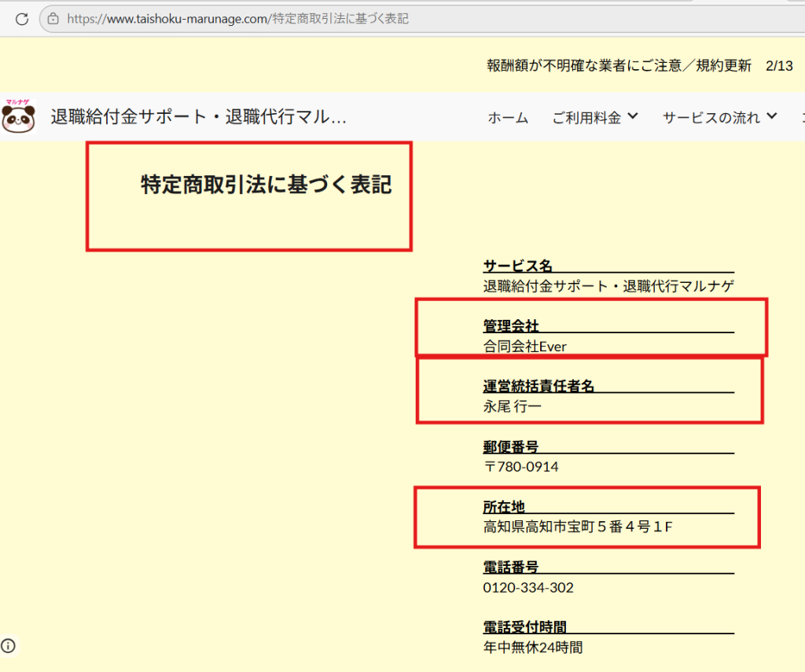This screenshot has height=672, width=805.
Task: Open the ホーム menu item
Action: point(508,118)
